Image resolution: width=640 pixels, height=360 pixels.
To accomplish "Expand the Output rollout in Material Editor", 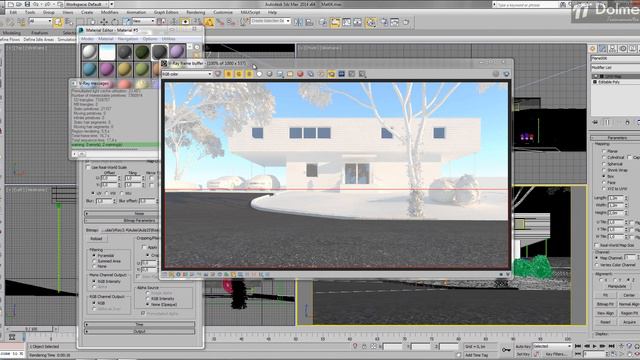I will 139,331.
